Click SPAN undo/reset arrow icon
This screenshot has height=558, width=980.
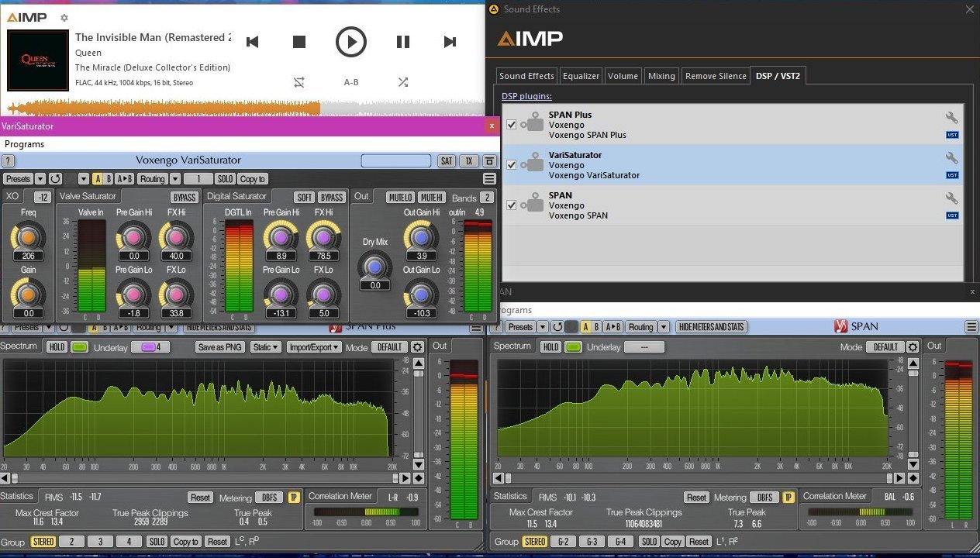pos(557,327)
